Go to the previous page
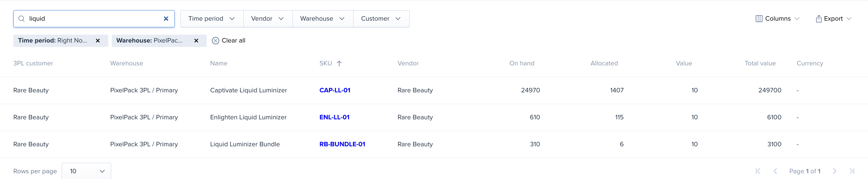Viewport: 868px width, 179px height. pyautogui.click(x=775, y=171)
